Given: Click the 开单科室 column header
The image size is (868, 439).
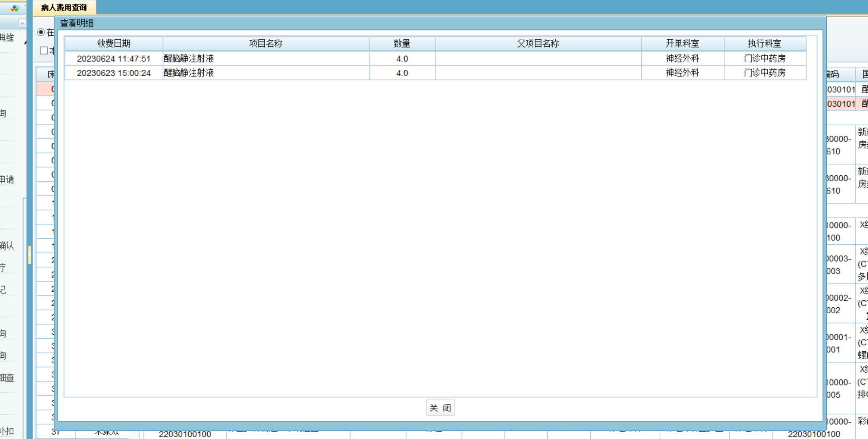Looking at the screenshot, I should [x=682, y=44].
